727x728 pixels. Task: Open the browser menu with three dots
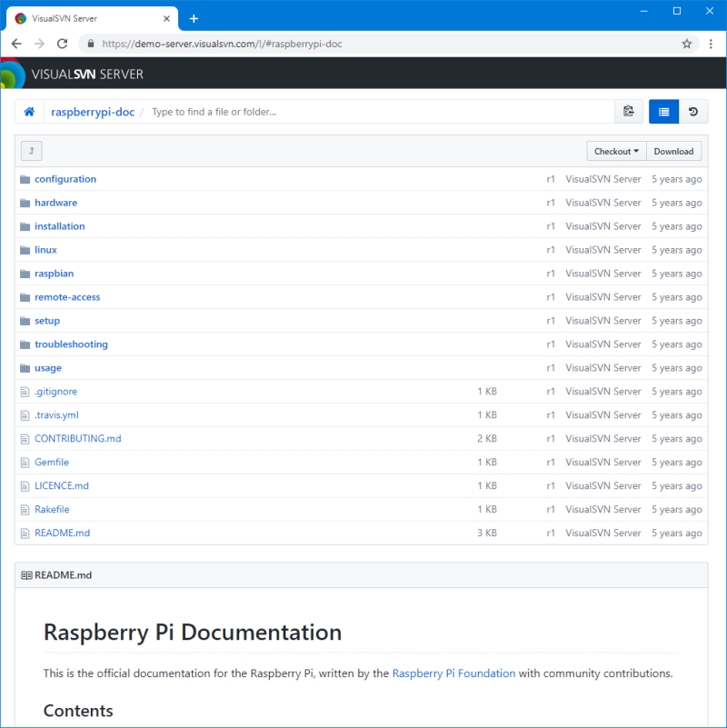[x=711, y=43]
